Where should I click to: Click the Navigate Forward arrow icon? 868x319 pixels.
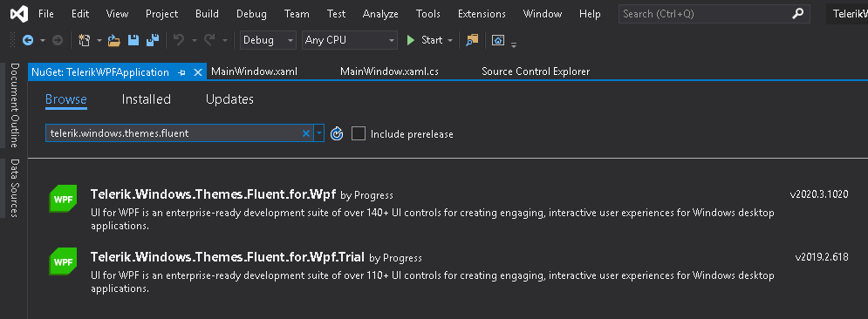[57, 40]
